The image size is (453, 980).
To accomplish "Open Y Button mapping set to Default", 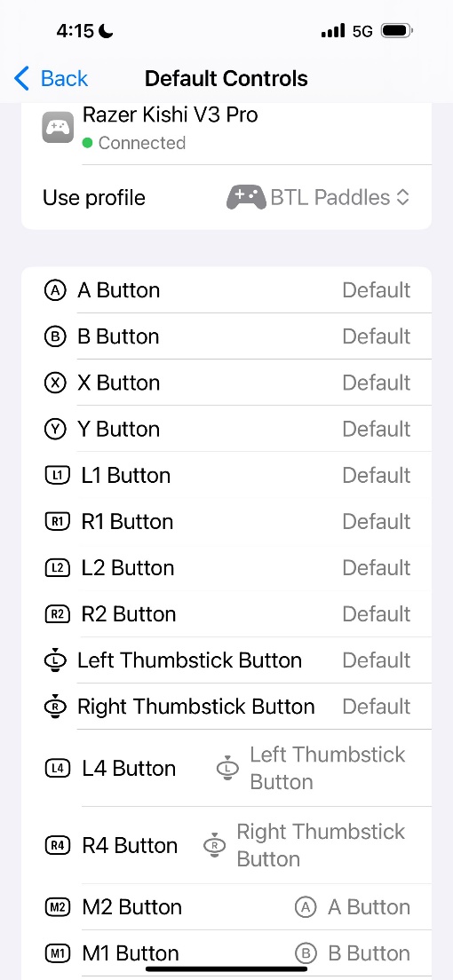I will [x=226, y=430].
